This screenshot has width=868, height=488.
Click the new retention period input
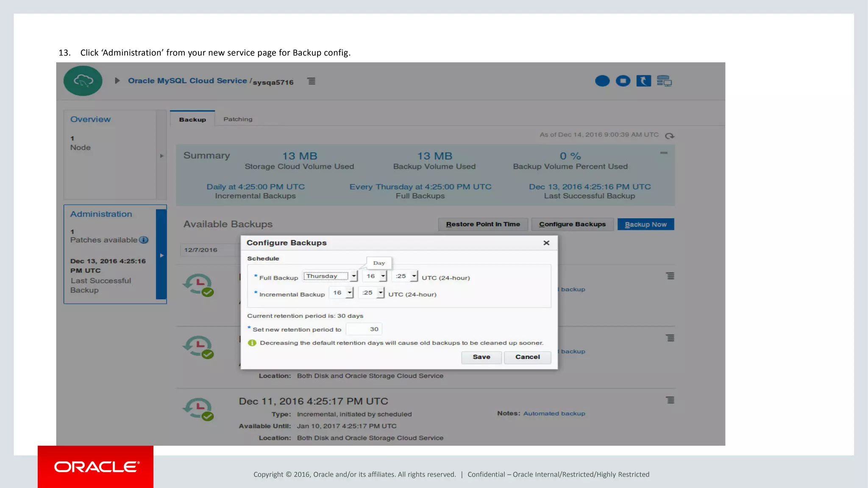point(364,329)
